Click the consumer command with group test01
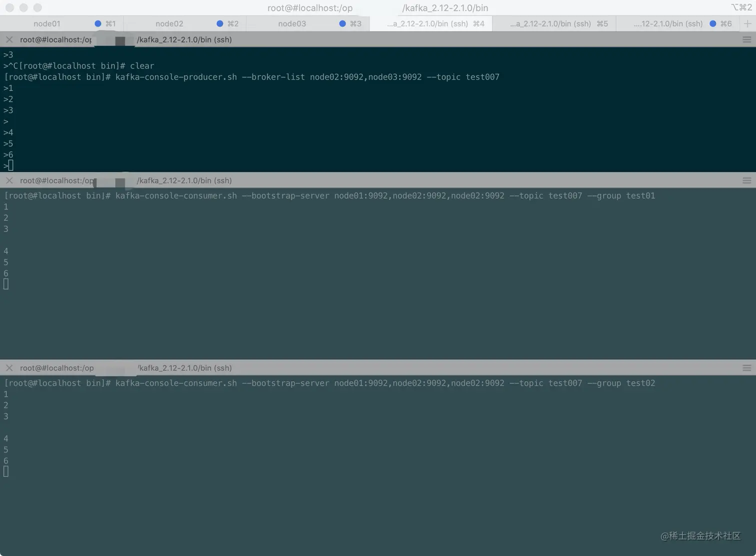The width and height of the screenshot is (756, 556). pyautogui.click(x=329, y=196)
